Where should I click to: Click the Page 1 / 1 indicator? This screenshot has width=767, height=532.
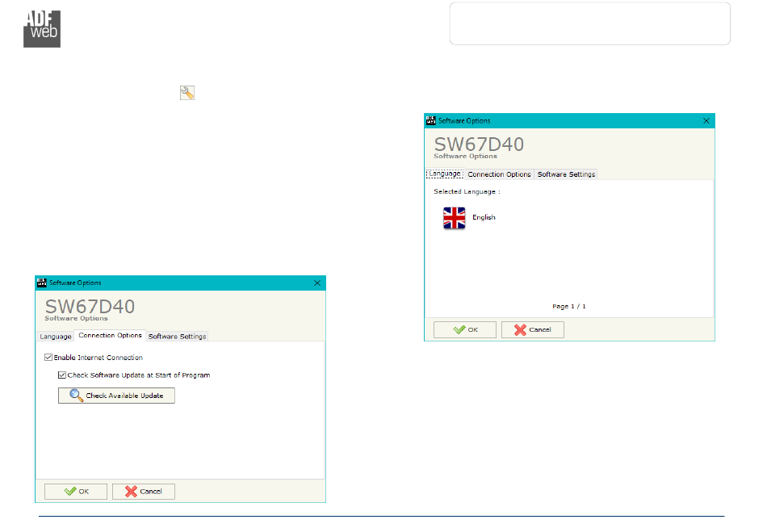pos(569,306)
